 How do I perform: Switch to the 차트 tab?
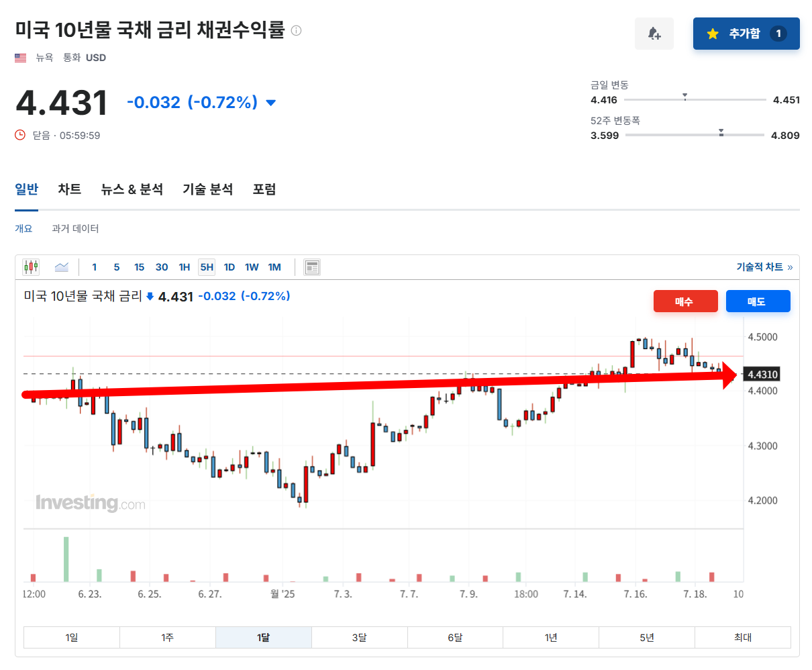69,189
